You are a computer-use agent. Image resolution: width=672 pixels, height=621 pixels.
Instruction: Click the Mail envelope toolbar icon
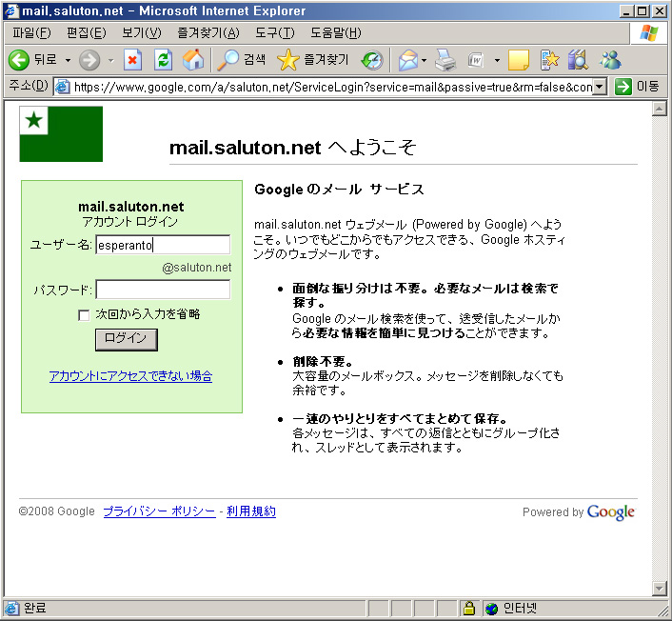pos(408,60)
